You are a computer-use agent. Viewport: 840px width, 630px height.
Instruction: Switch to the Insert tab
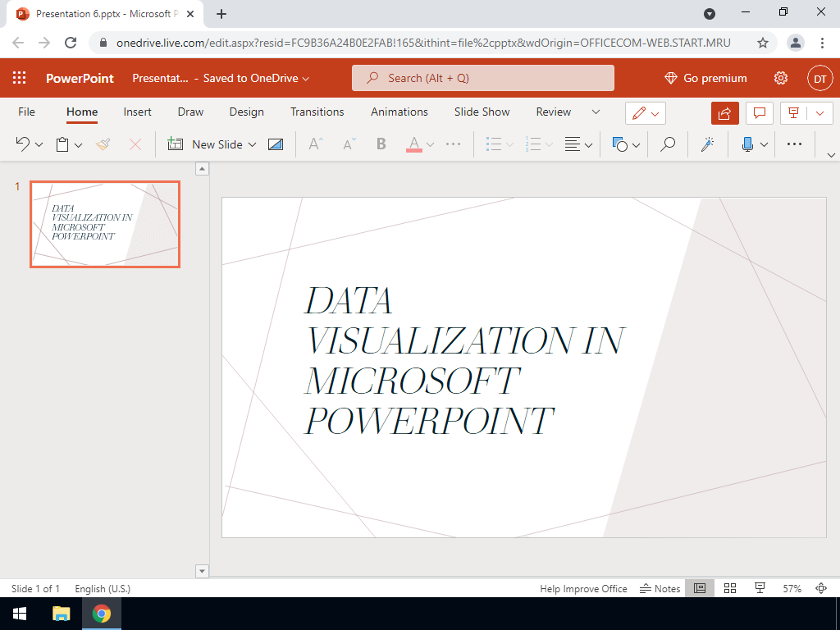coord(137,112)
